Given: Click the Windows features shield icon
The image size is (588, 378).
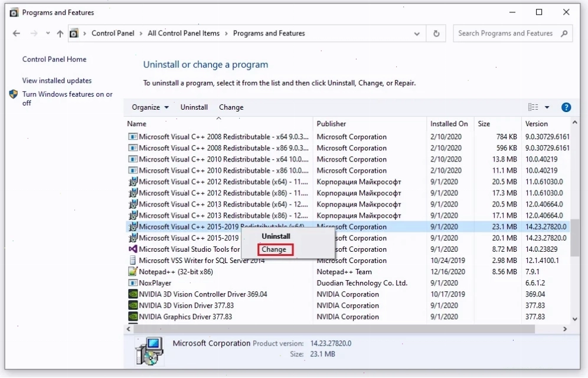Looking at the screenshot, I should click(14, 94).
